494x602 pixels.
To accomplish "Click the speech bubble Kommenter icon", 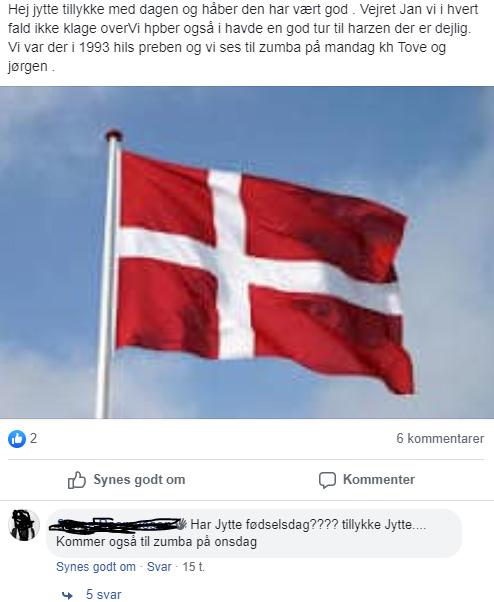I will click(x=327, y=480).
